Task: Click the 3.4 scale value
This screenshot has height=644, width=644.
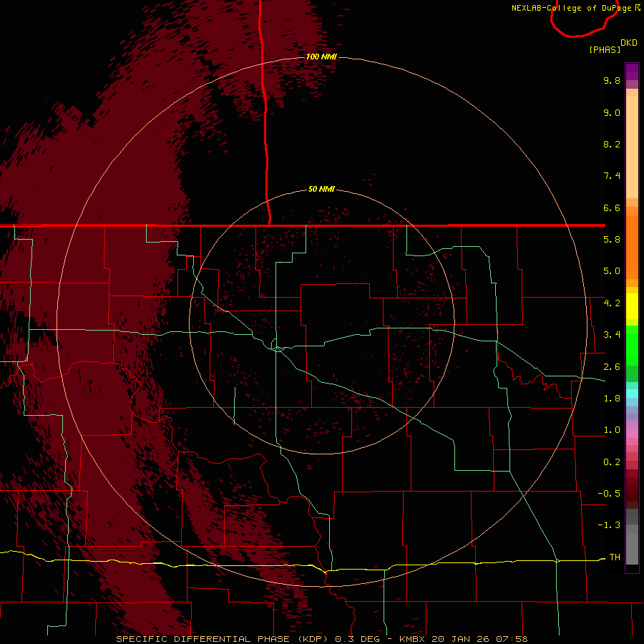Action: 612,335
